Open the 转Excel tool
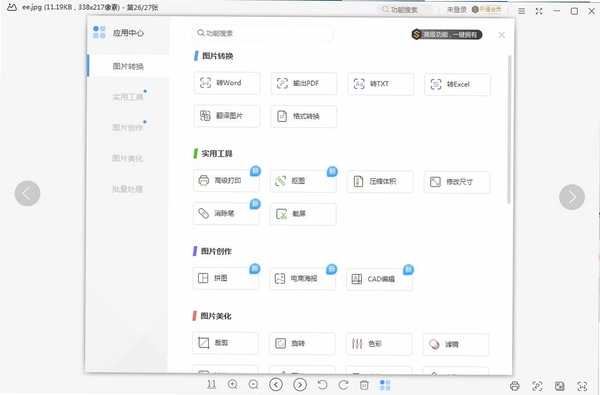600x395 pixels. coord(458,84)
